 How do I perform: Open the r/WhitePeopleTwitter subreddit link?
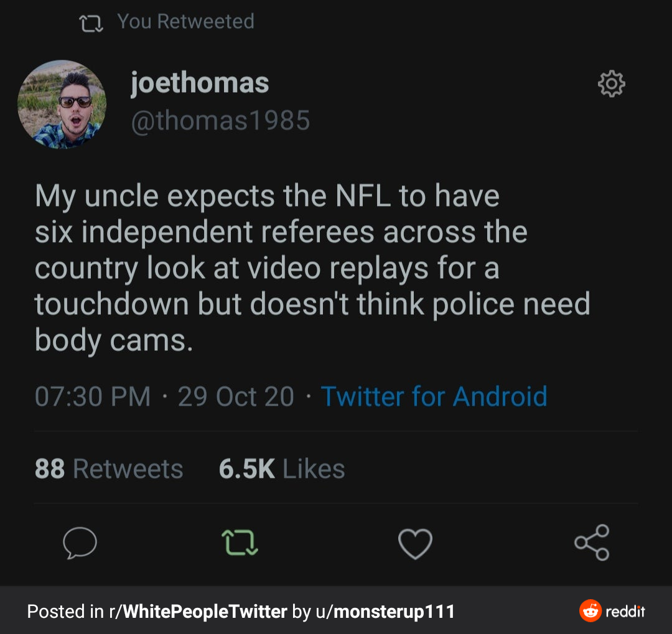click(198, 611)
